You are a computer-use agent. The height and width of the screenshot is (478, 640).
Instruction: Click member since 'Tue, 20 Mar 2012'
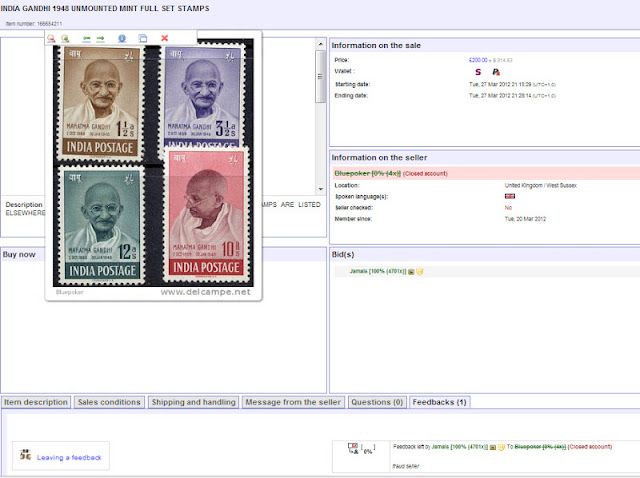tap(525, 219)
